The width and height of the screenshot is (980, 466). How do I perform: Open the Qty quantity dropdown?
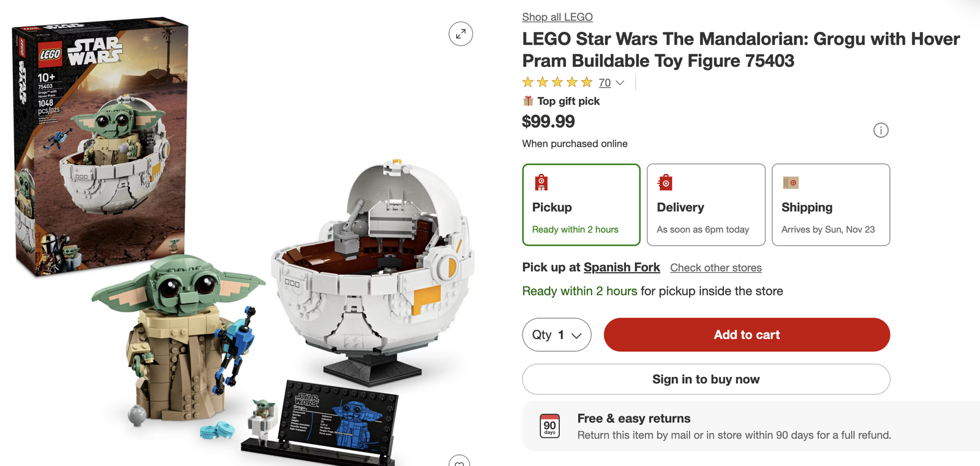(x=556, y=335)
